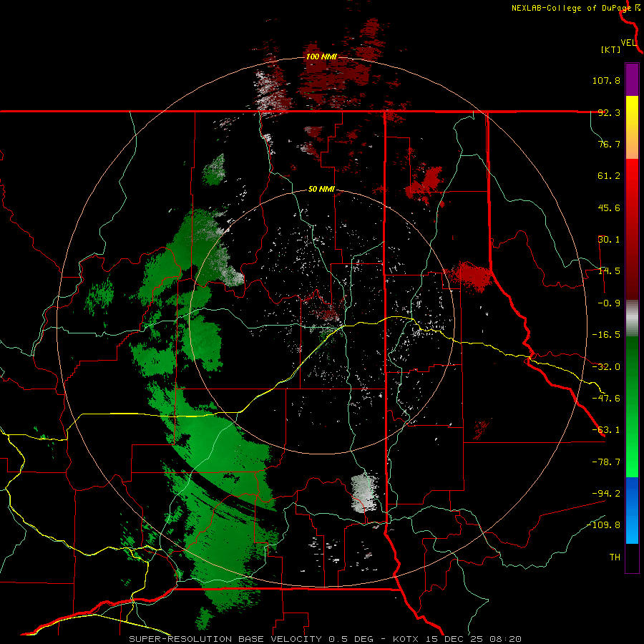Click SUPER-RESOLUTION BASE VELOCITY in the caption
The height and width of the screenshot is (644, 644).
click(225, 639)
